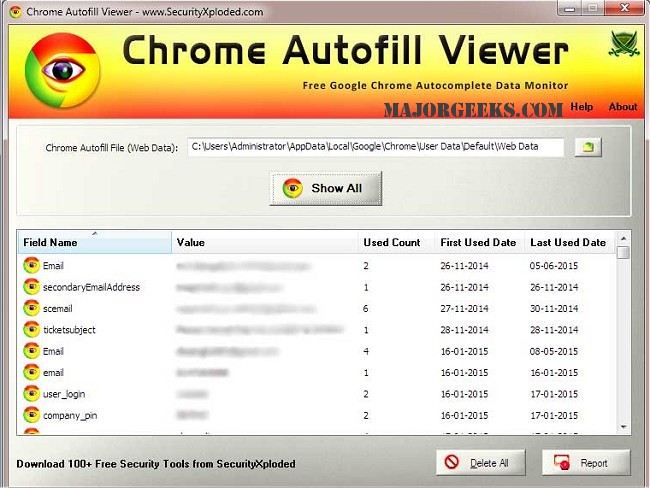Viewport: 650px width, 488px height.
Task: Click the Show All button
Action: tap(325, 188)
